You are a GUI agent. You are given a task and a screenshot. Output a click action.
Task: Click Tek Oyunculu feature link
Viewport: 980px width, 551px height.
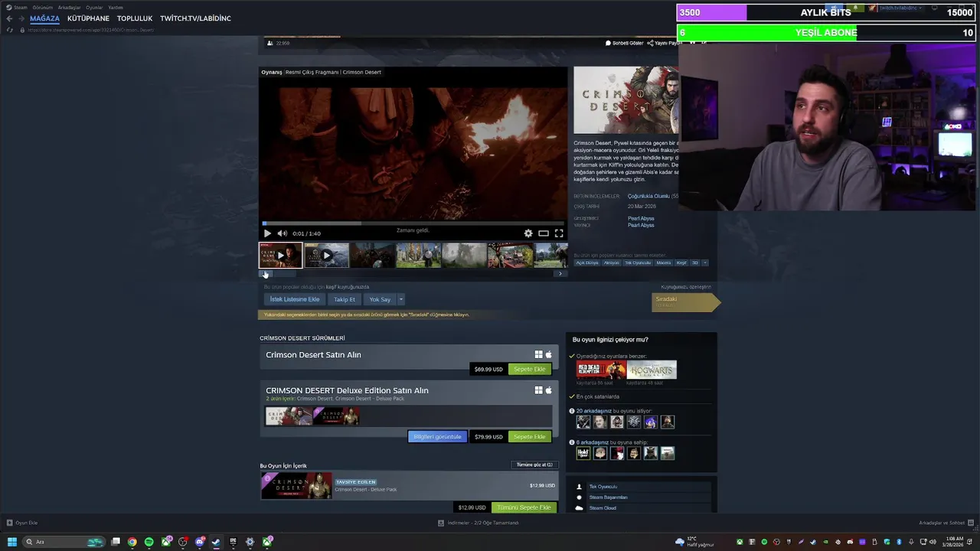[x=603, y=487]
